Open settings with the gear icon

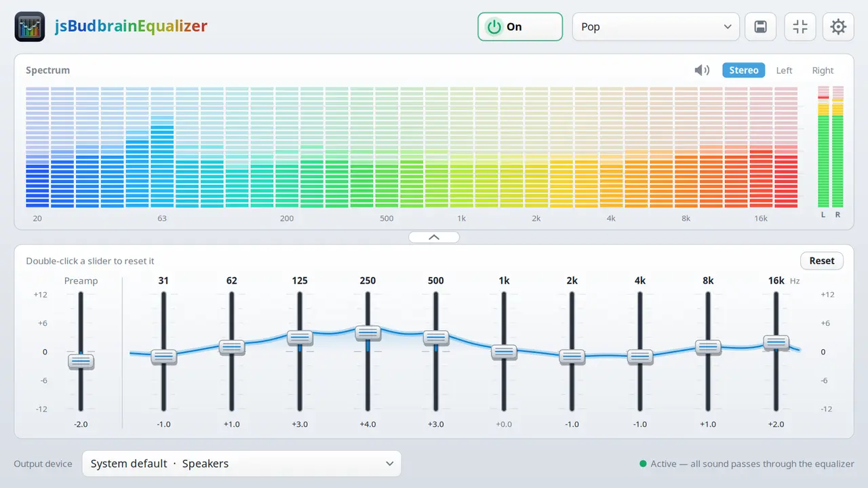(839, 27)
